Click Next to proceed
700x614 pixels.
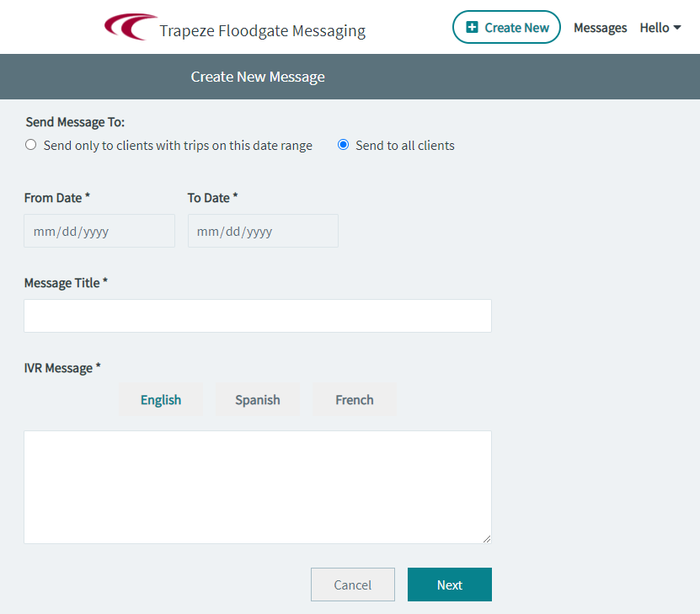(x=449, y=584)
